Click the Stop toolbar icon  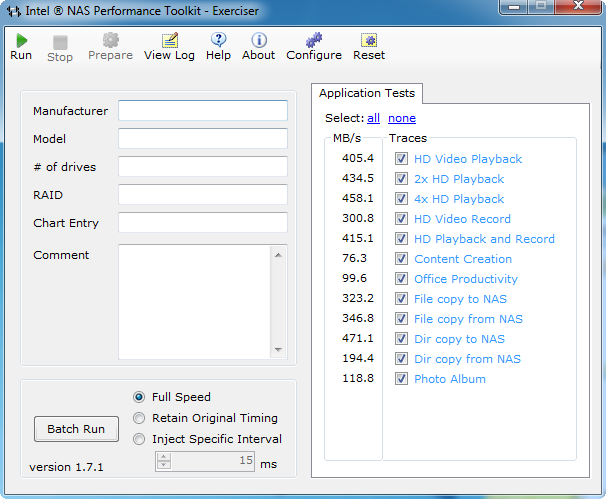(x=60, y=42)
